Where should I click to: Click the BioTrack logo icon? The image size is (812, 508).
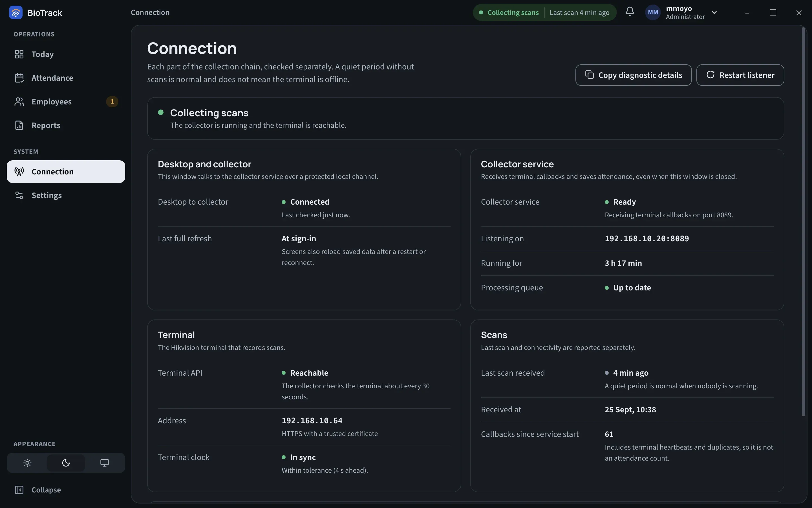point(16,12)
